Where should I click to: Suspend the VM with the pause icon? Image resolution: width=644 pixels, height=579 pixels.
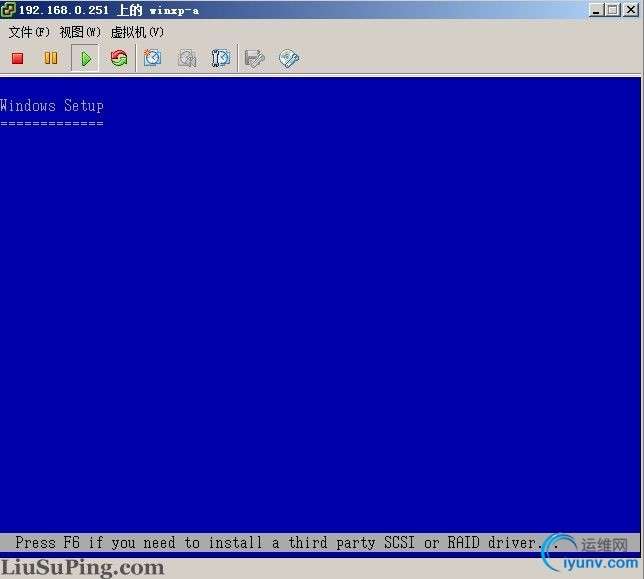(x=51, y=58)
